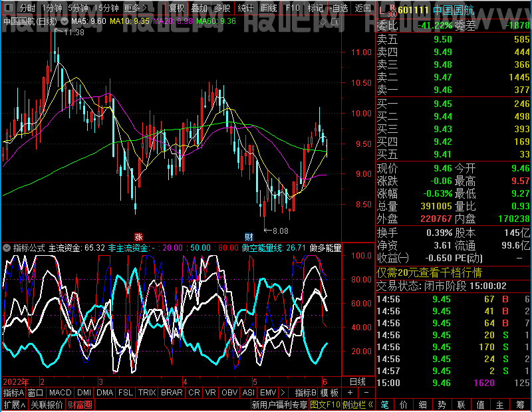The image size is (532, 412).
Task: Collapse sidebar with 侧边栏《
Action: pyautogui.click(x=358, y=405)
